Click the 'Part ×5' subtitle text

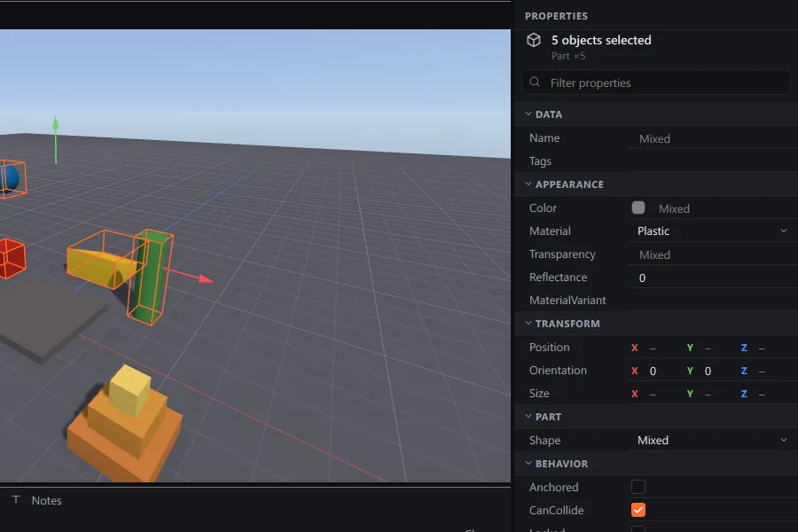click(568, 56)
